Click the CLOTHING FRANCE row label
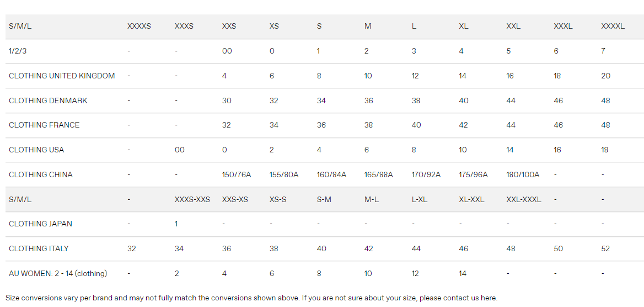 coord(44,125)
